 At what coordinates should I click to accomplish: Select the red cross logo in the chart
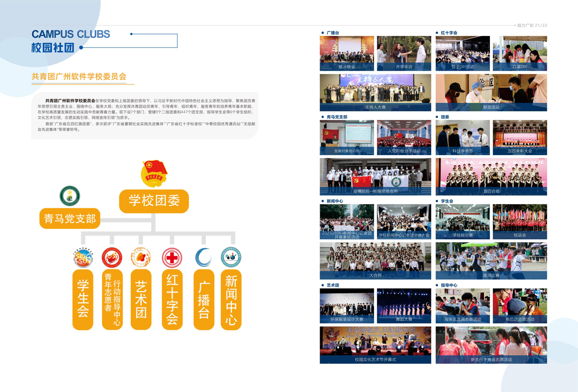click(x=172, y=258)
